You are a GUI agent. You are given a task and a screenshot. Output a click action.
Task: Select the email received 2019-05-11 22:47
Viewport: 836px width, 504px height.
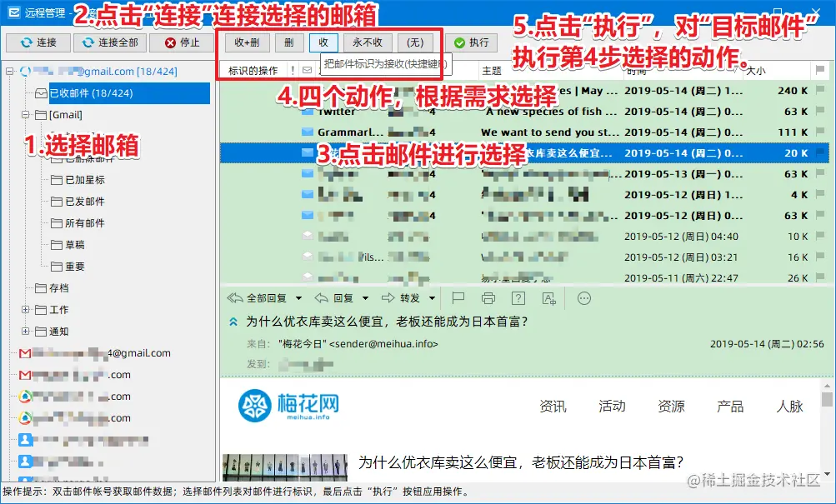(x=524, y=277)
